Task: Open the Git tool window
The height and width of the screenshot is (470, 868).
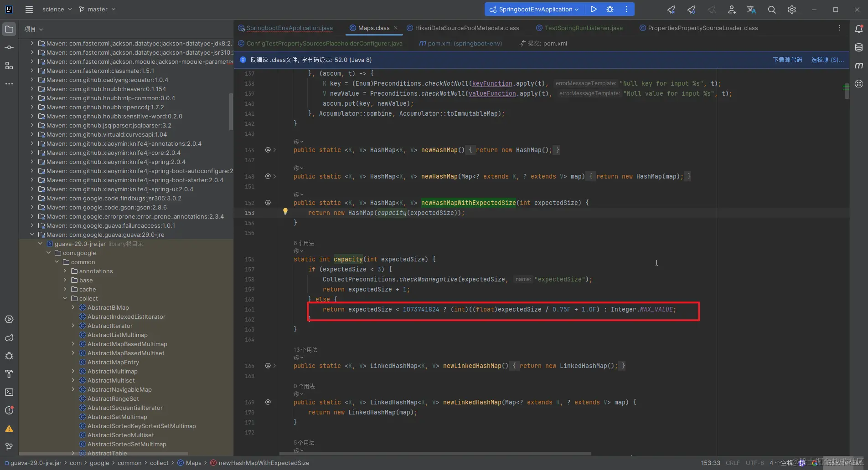Action: [x=9, y=447]
